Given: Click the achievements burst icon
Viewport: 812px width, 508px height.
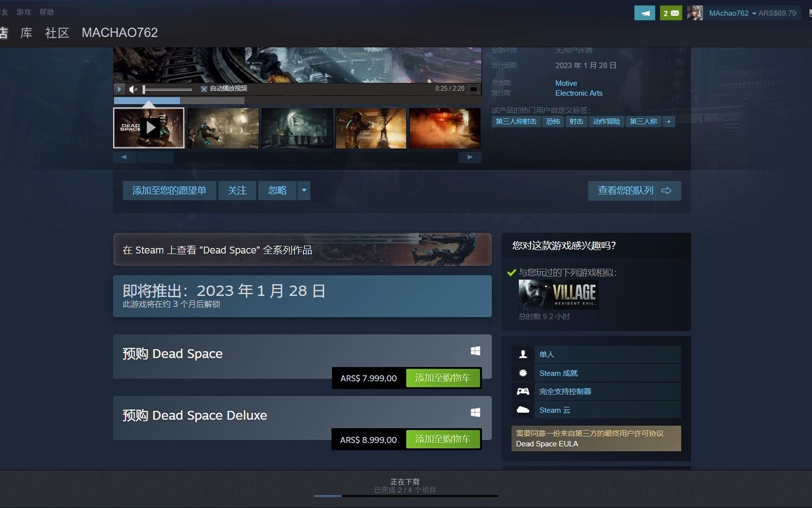Looking at the screenshot, I should tap(523, 373).
